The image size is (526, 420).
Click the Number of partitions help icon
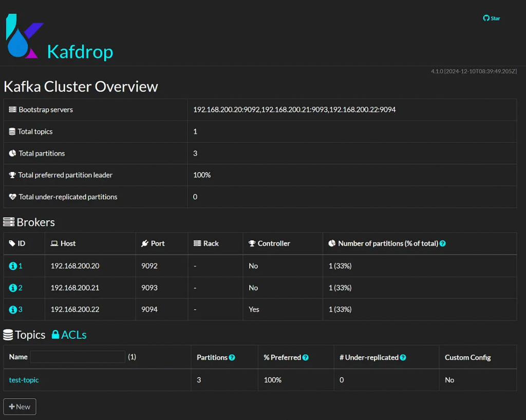pyautogui.click(x=443, y=244)
